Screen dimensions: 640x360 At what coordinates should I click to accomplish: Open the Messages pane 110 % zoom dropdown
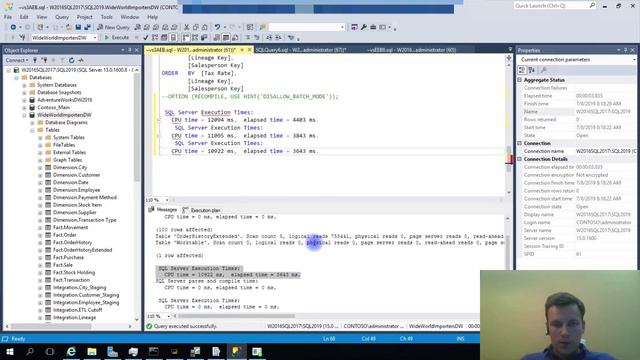click(168, 316)
